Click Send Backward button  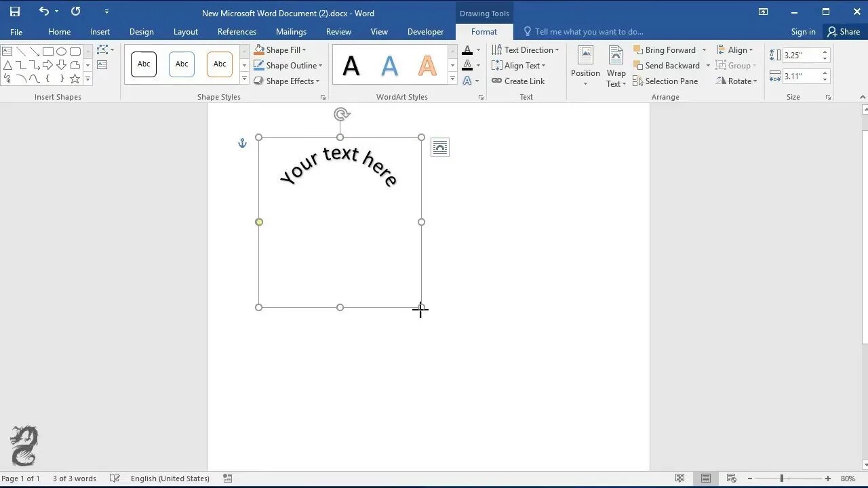coord(667,66)
